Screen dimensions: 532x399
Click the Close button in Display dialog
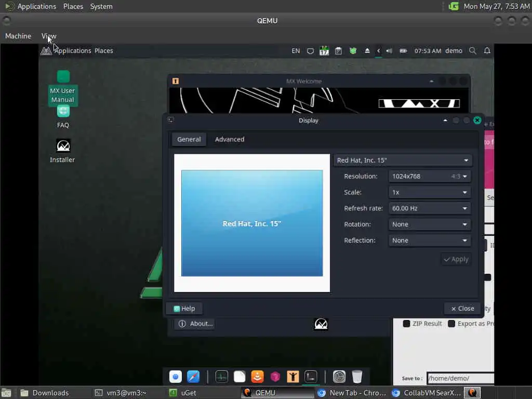pos(462,309)
